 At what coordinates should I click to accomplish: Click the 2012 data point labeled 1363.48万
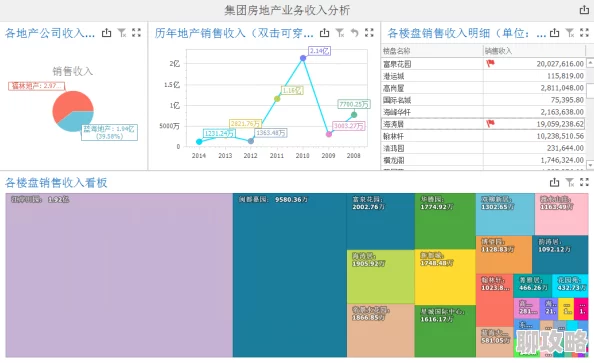click(251, 141)
